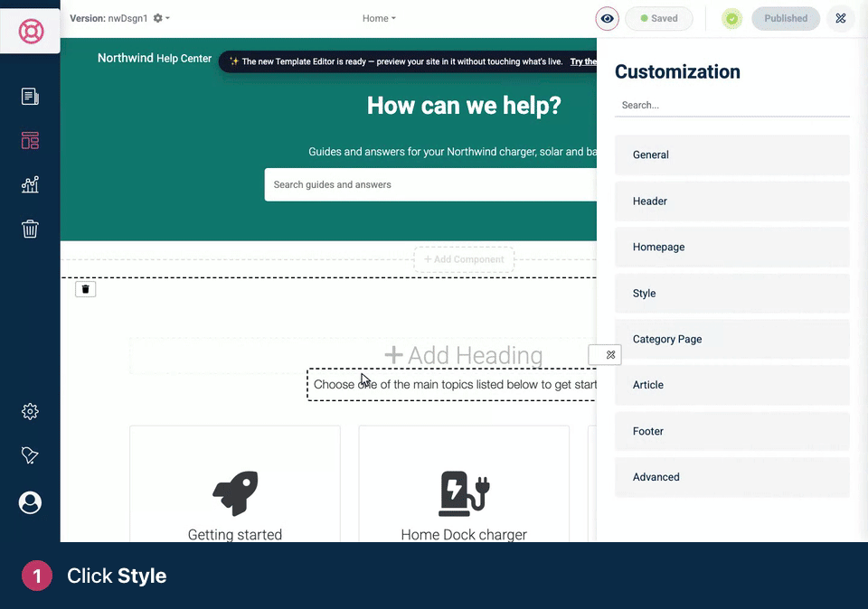Viewport: 868px width, 609px height.
Task: Click the user profile avatar icon
Action: click(x=30, y=502)
